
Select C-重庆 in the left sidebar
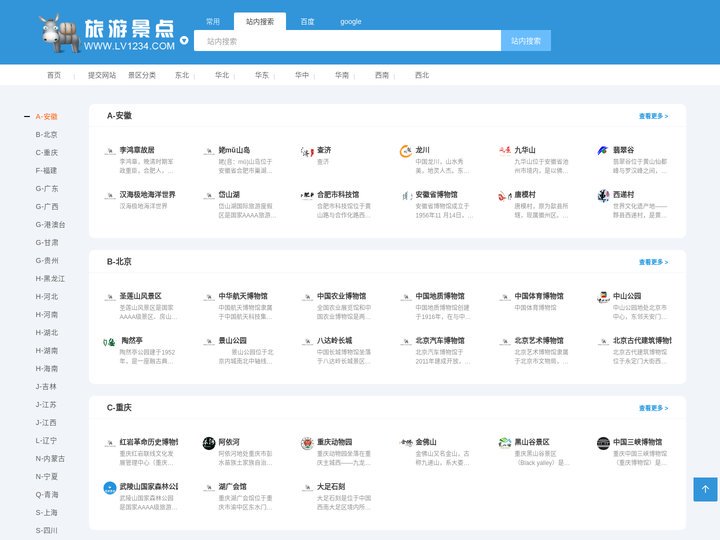[46, 152]
